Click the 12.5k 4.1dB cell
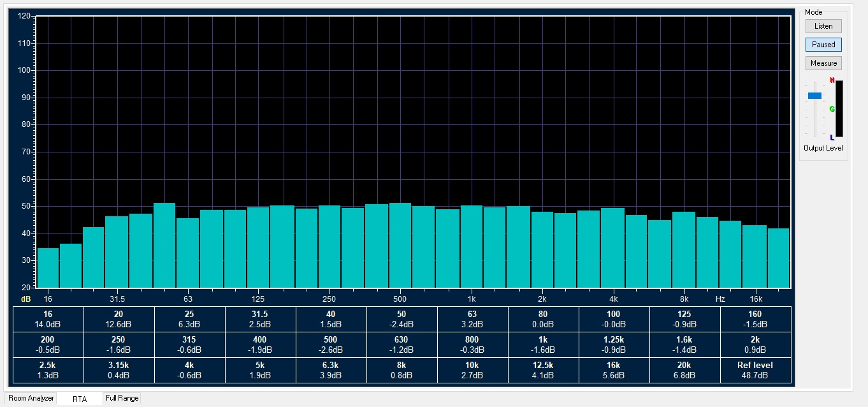This screenshot has width=868, height=407. point(543,370)
